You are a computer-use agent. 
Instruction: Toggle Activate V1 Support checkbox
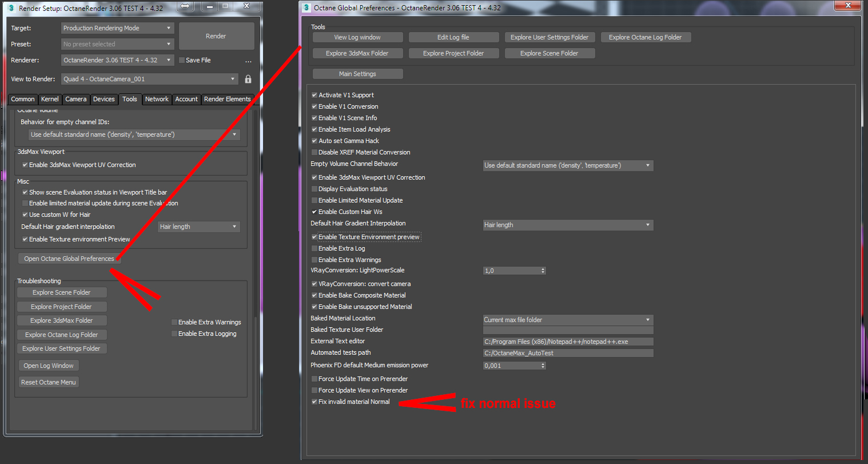pos(314,95)
